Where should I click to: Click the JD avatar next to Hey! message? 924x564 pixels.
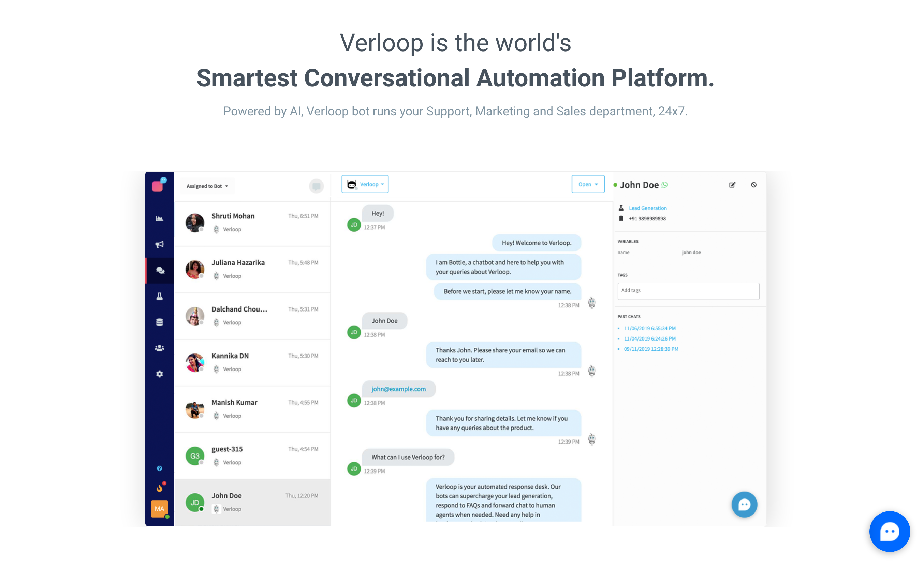[355, 226]
